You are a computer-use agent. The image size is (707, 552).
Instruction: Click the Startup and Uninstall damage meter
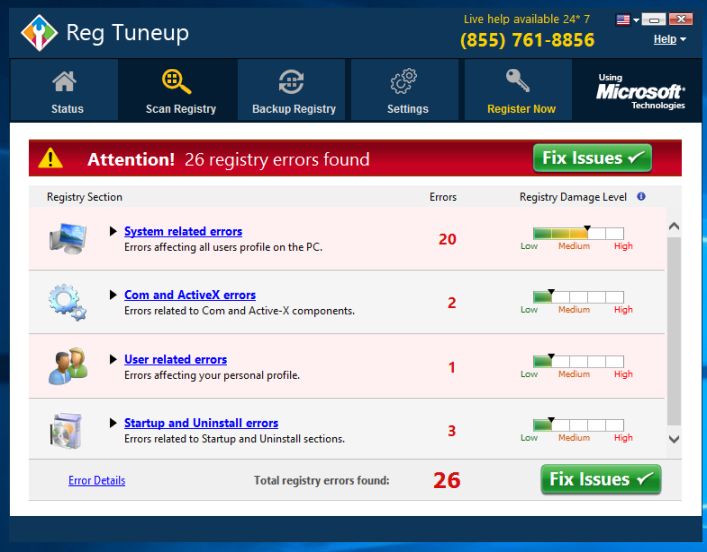(x=578, y=425)
